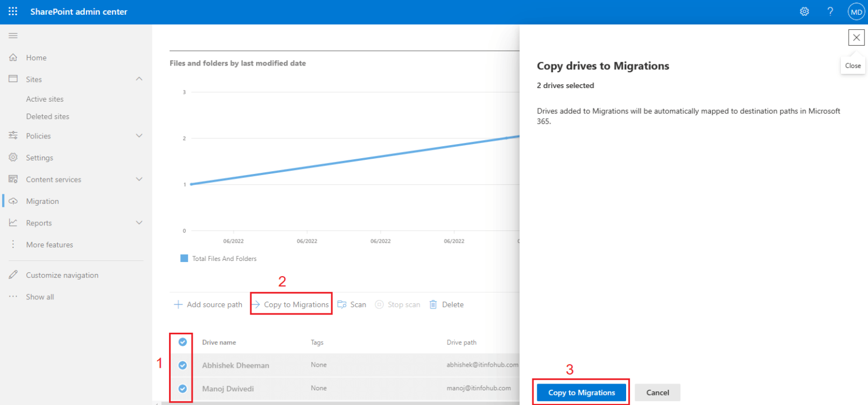Collapse navigation with the hamburger icon

(x=13, y=35)
